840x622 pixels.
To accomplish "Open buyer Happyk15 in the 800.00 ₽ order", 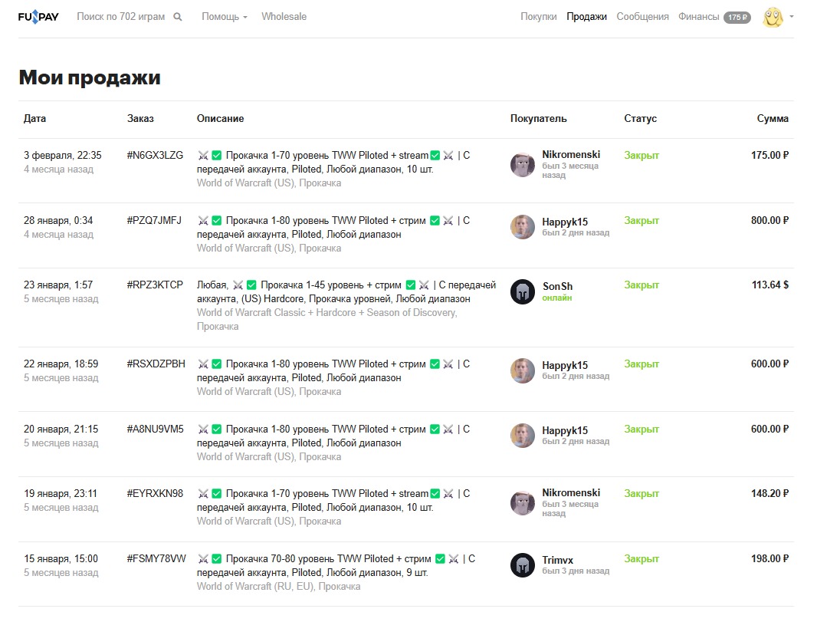I will [x=565, y=222].
